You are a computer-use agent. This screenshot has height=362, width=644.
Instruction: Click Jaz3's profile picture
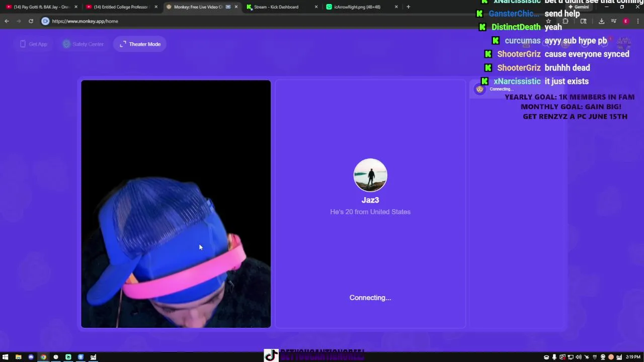pyautogui.click(x=370, y=175)
